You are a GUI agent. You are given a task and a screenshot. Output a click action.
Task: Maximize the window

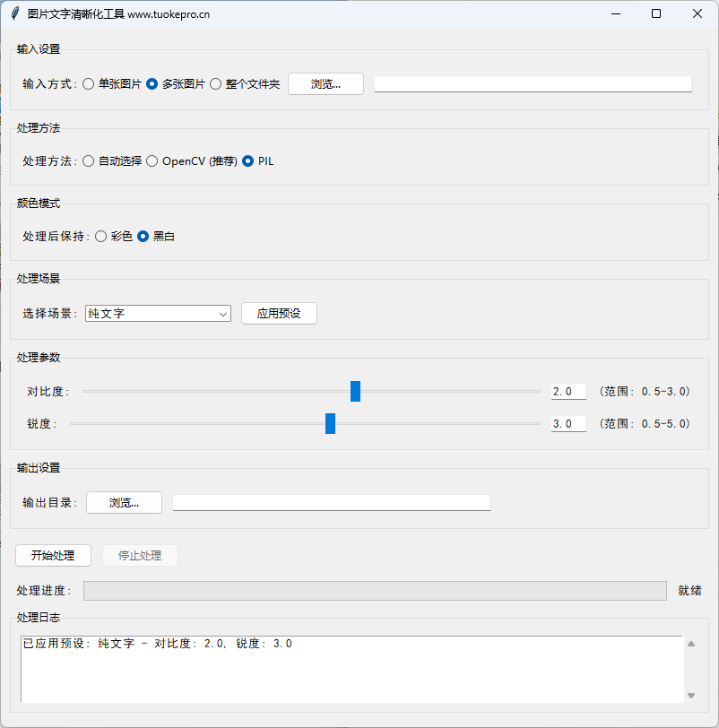tap(656, 14)
